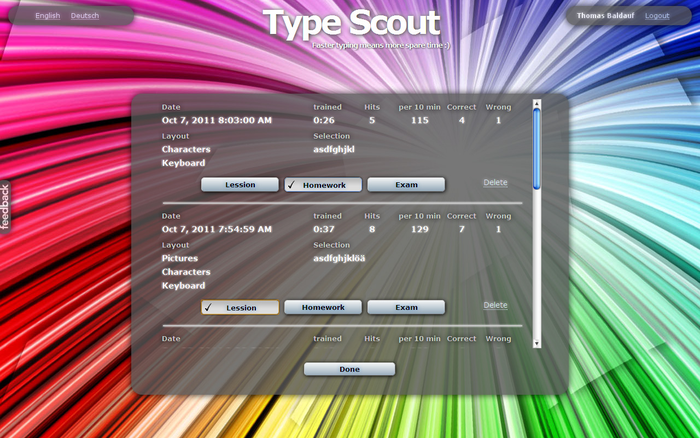Log out via the Logout link
Screen dimensions: 700x438
pos(657,16)
